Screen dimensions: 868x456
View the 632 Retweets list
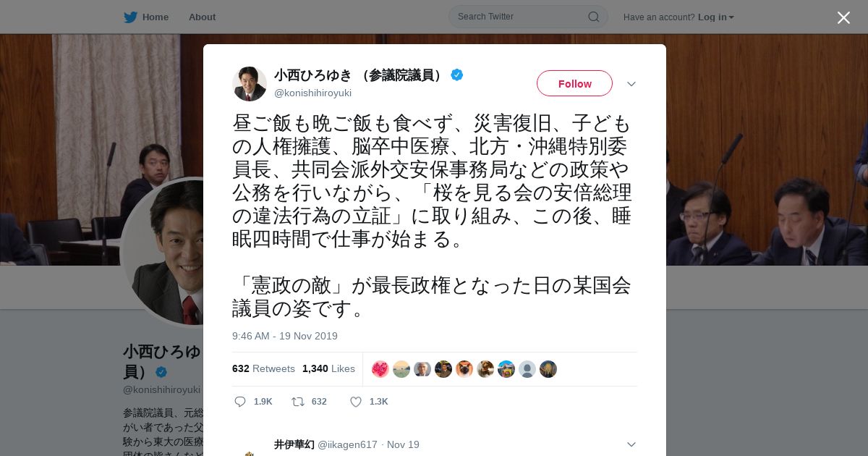pos(263,368)
